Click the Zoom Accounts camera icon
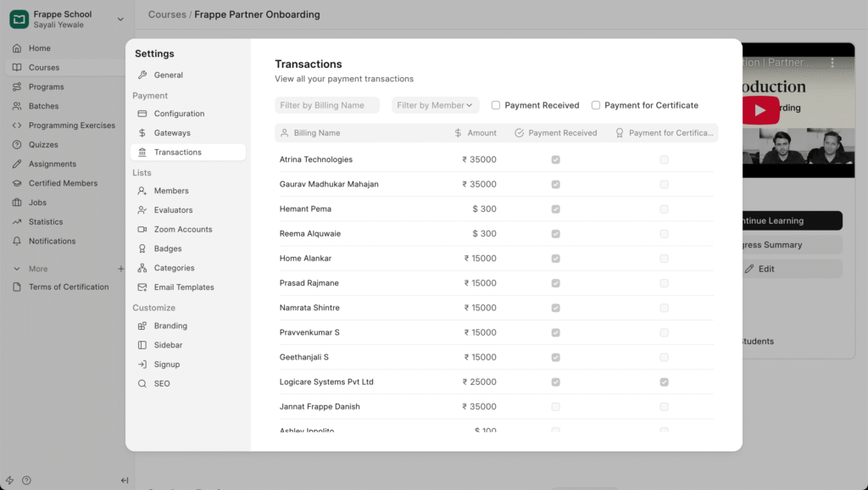Image resolution: width=868 pixels, height=490 pixels. click(x=142, y=230)
